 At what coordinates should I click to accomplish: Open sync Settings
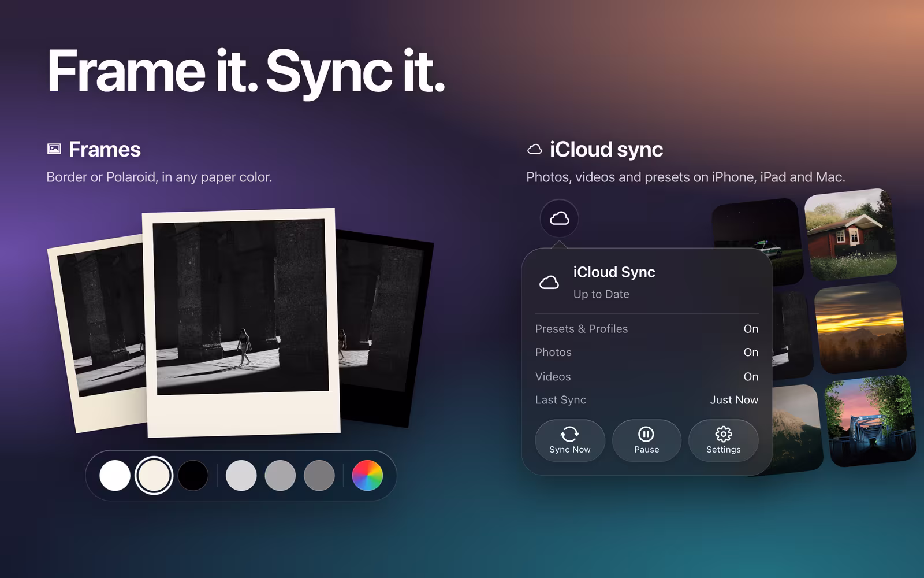[723, 440]
